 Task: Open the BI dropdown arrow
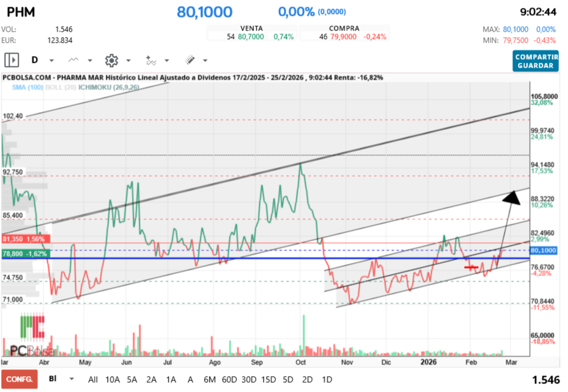(x=73, y=379)
